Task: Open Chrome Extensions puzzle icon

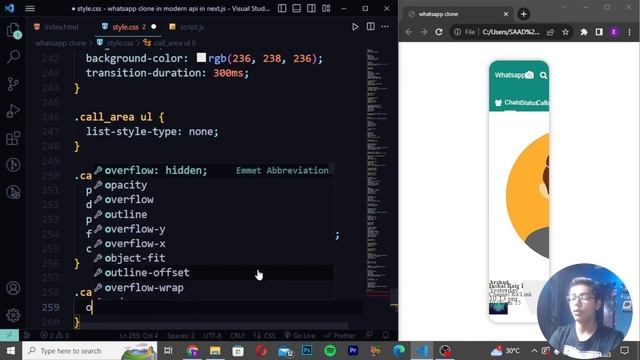Action: [584, 32]
